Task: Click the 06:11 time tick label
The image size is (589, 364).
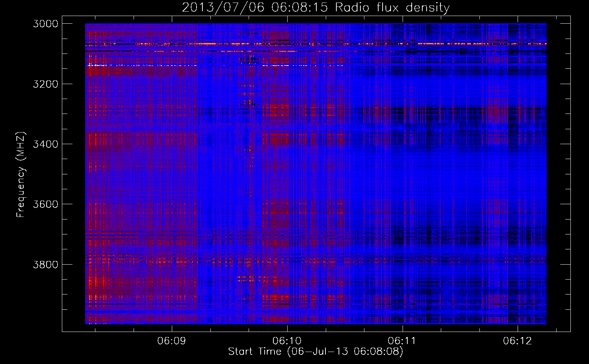Action: coord(402,341)
